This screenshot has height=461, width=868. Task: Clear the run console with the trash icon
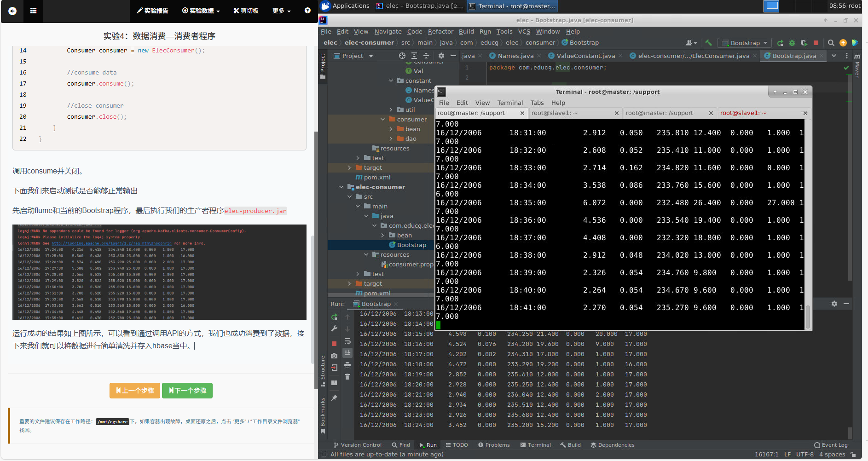click(x=347, y=376)
